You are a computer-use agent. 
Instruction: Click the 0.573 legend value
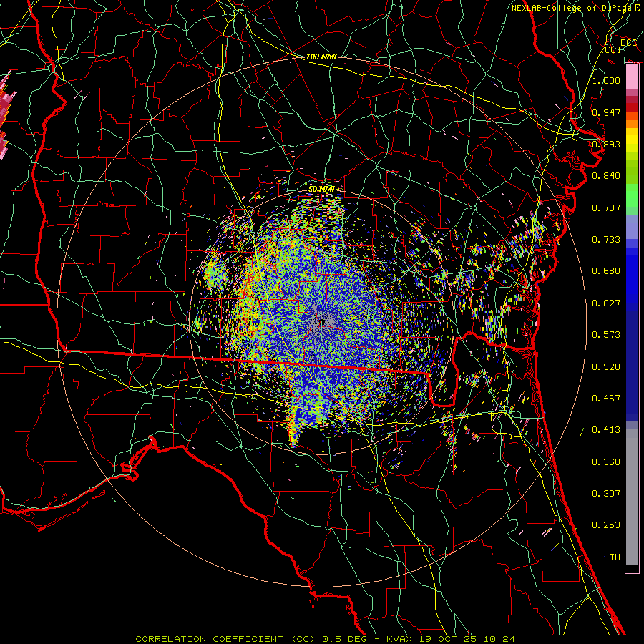[x=606, y=335]
